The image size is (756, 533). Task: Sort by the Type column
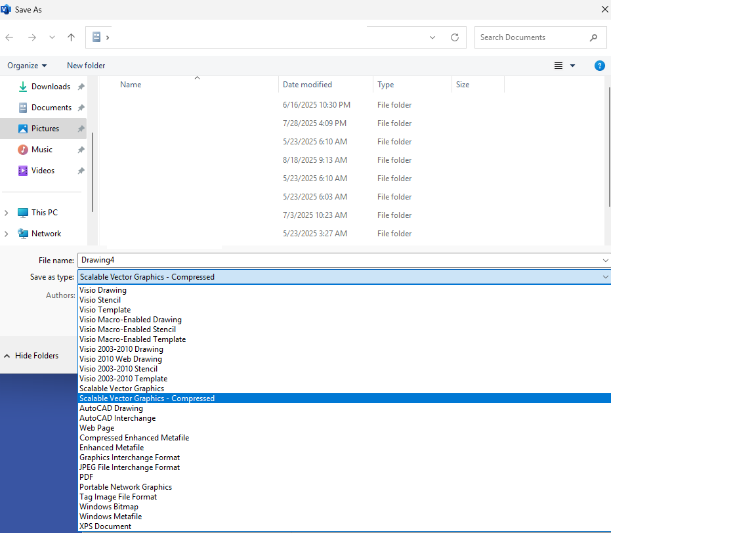[x=385, y=85]
